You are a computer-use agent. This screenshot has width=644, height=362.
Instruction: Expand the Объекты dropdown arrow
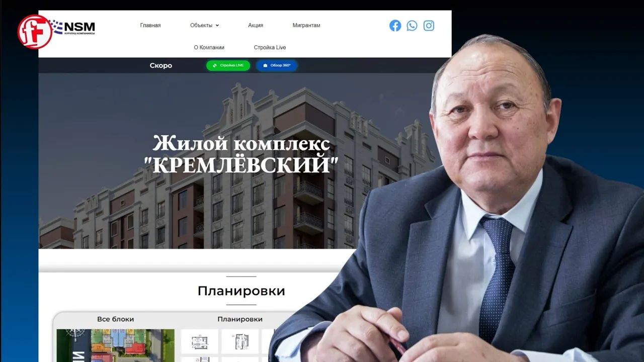[x=217, y=26]
